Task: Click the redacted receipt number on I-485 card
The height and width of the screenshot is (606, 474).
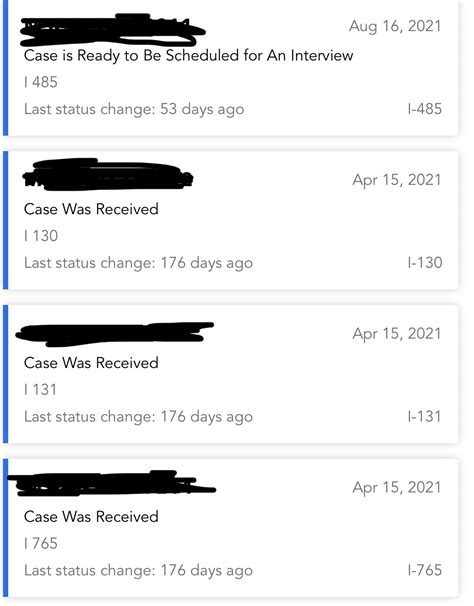Action: [113, 30]
